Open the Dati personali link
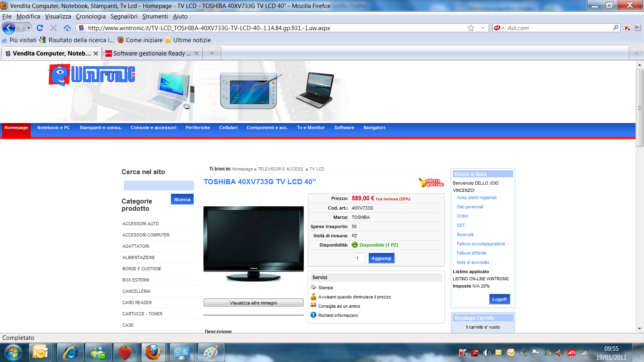This screenshot has height=362, width=644. click(470, 207)
